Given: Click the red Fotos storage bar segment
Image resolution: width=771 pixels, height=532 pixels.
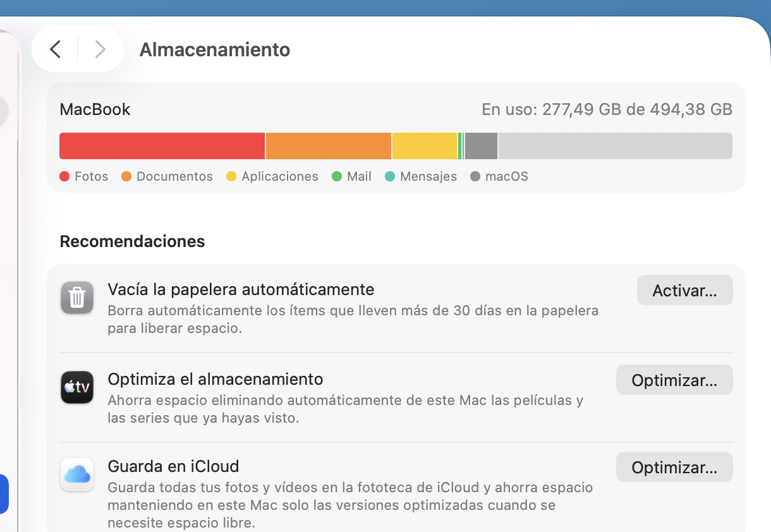Looking at the screenshot, I should click(x=162, y=146).
